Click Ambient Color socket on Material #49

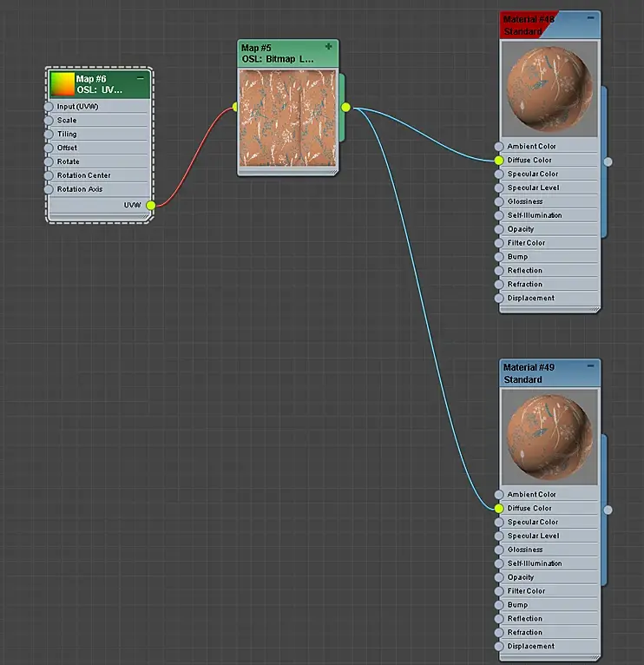click(499, 495)
